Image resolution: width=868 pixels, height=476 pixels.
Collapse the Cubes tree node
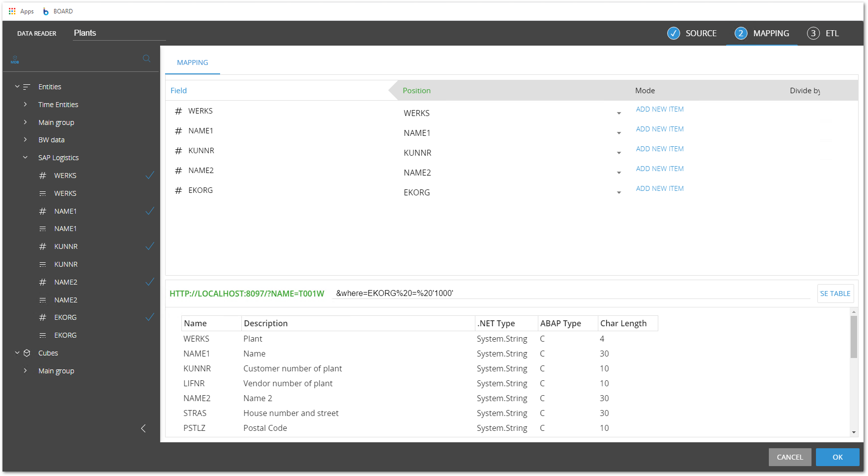[x=17, y=353]
